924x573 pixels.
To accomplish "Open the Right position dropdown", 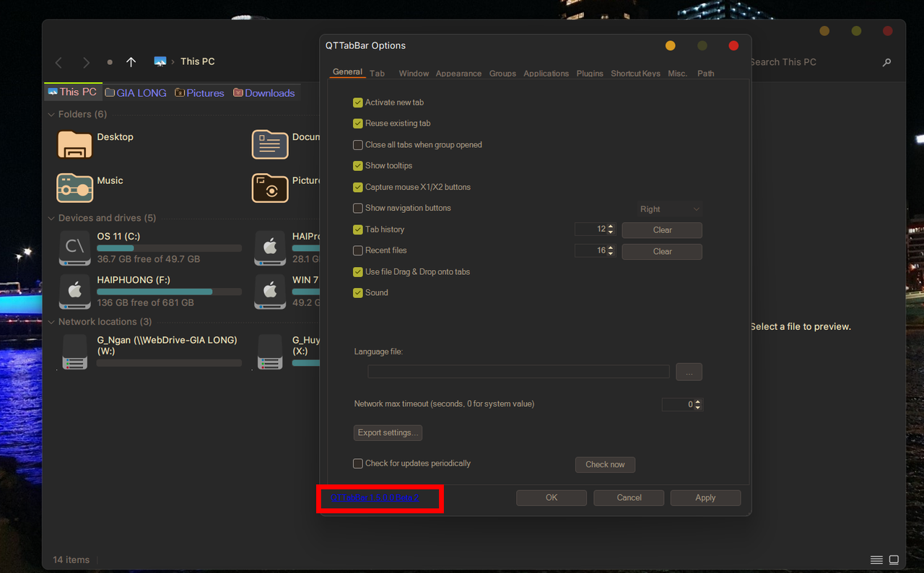I will tap(669, 209).
